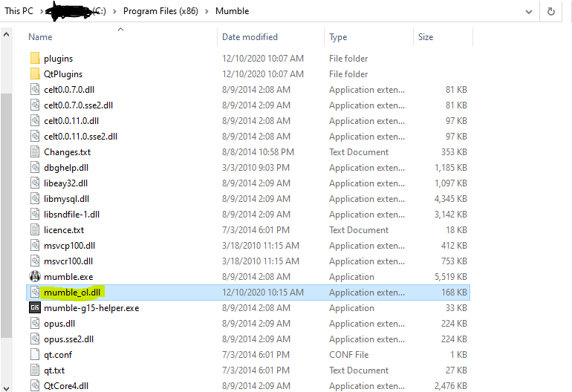Click the plugins folder icon

[x=35, y=59]
